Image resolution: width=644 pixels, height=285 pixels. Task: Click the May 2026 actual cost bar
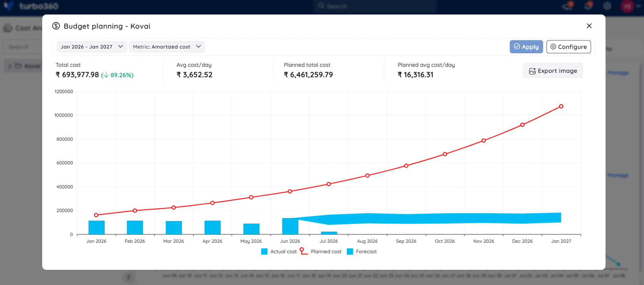click(x=251, y=229)
